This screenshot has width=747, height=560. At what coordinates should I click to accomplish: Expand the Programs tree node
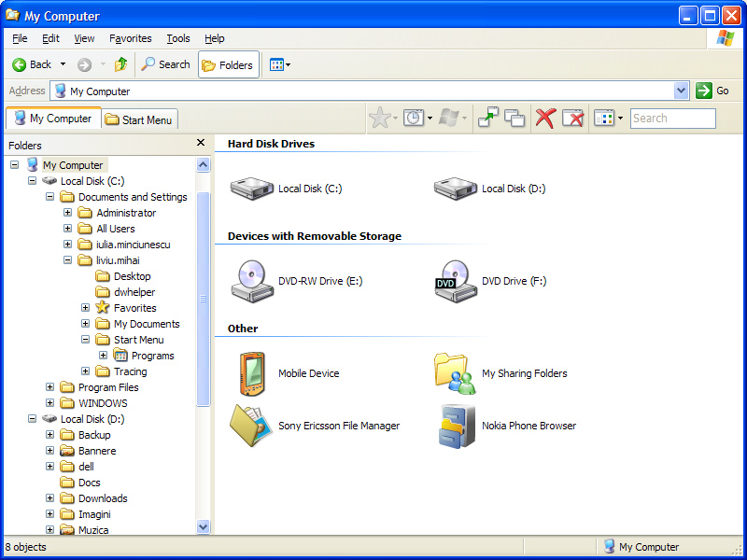[103, 356]
